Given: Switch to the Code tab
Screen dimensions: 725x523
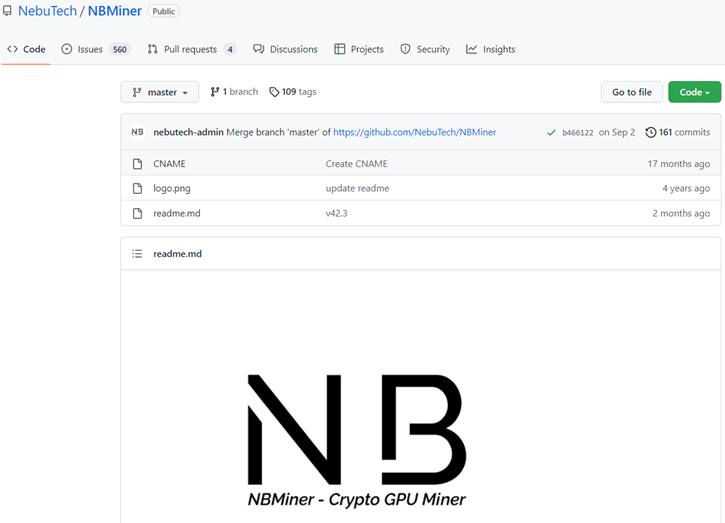Looking at the screenshot, I should click(26, 49).
